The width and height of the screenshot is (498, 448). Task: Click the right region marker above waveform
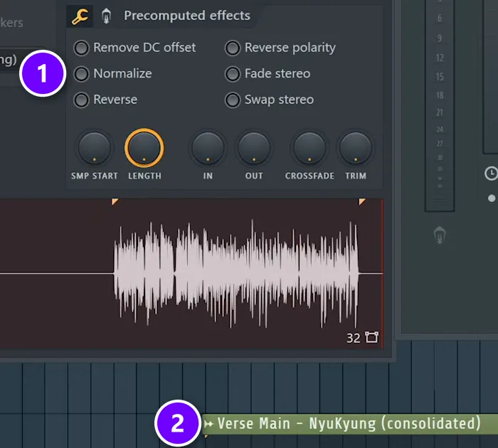pos(362,201)
